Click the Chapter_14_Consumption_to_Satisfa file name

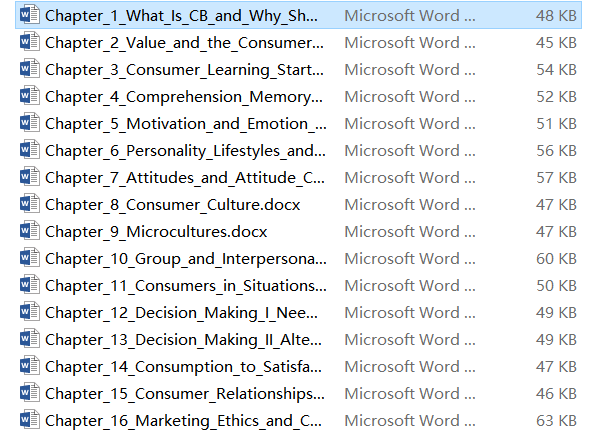coord(183,367)
